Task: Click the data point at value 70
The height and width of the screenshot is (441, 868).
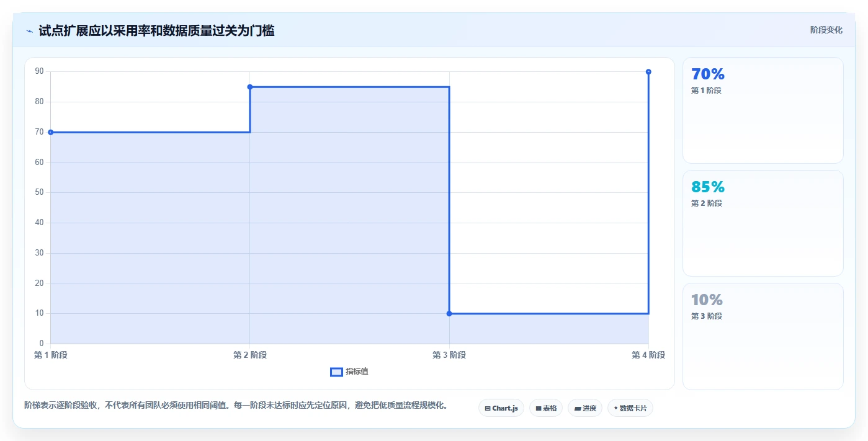Action: [51, 132]
